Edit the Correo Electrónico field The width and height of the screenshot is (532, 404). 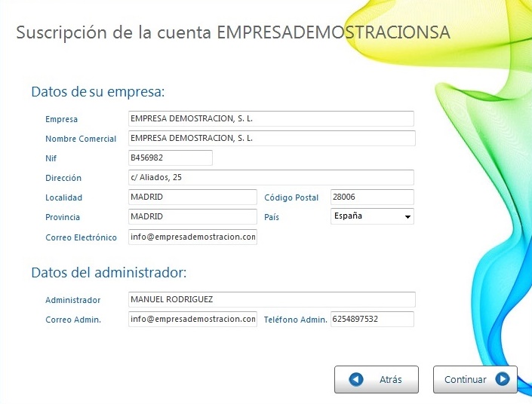[192, 237]
